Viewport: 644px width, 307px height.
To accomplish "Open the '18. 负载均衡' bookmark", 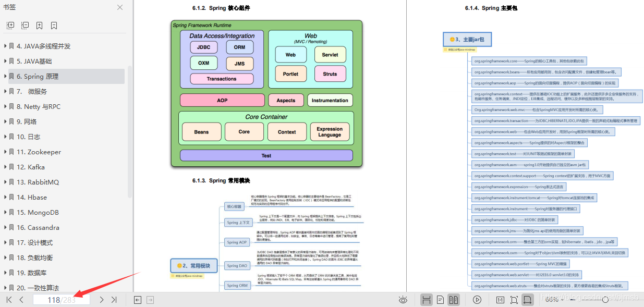I will pyautogui.click(x=35, y=257).
